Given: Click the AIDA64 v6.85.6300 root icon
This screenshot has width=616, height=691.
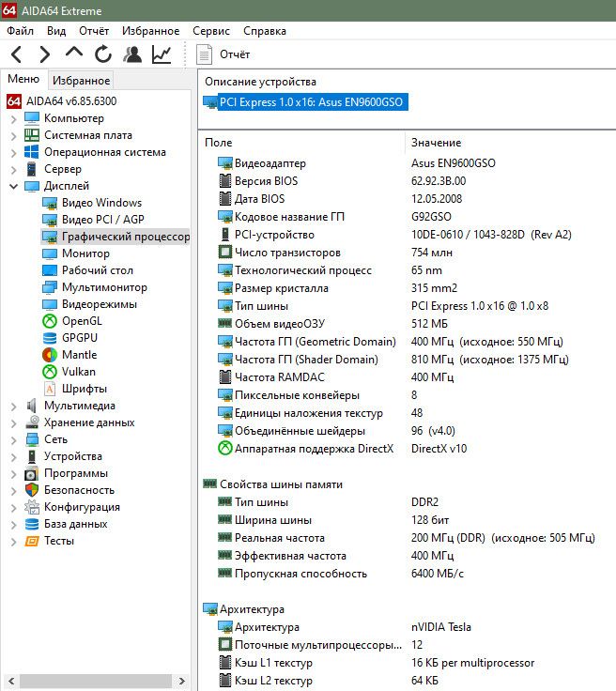Looking at the screenshot, I should click(14, 101).
